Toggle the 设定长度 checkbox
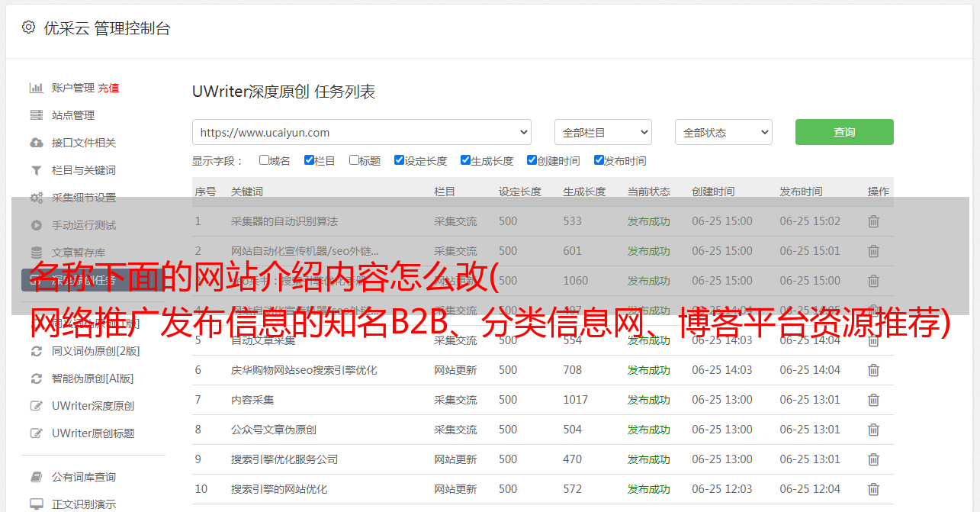The height and width of the screenshot is (512, 980). [399, 160]
